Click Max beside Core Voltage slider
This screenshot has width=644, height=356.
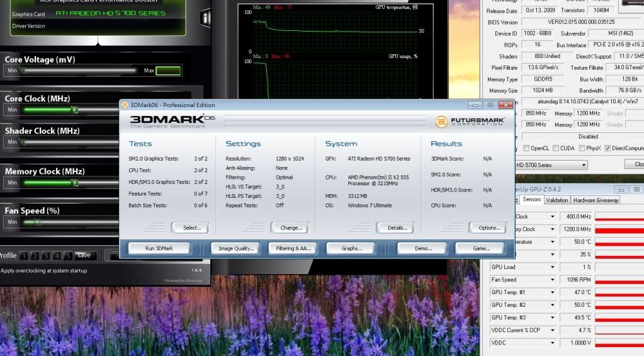(x=149, y=71)
